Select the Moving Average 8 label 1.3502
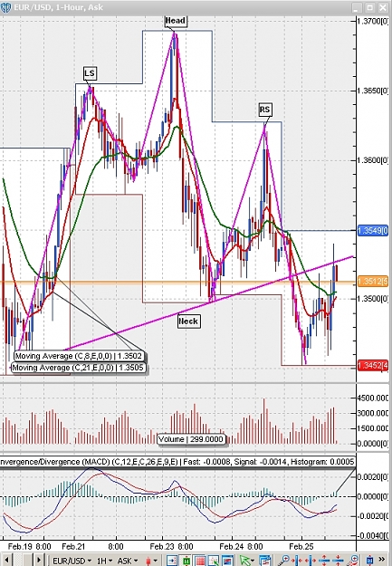This screenshot has height=566, width=392. 79,356
